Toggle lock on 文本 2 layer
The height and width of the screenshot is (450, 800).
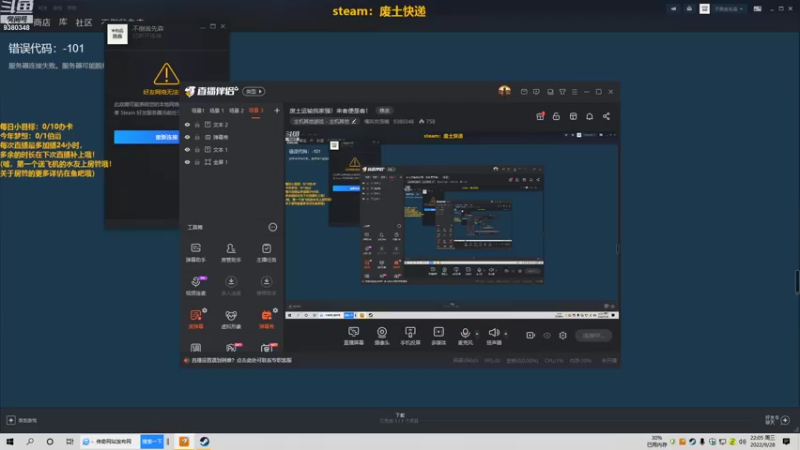[197, 124]
